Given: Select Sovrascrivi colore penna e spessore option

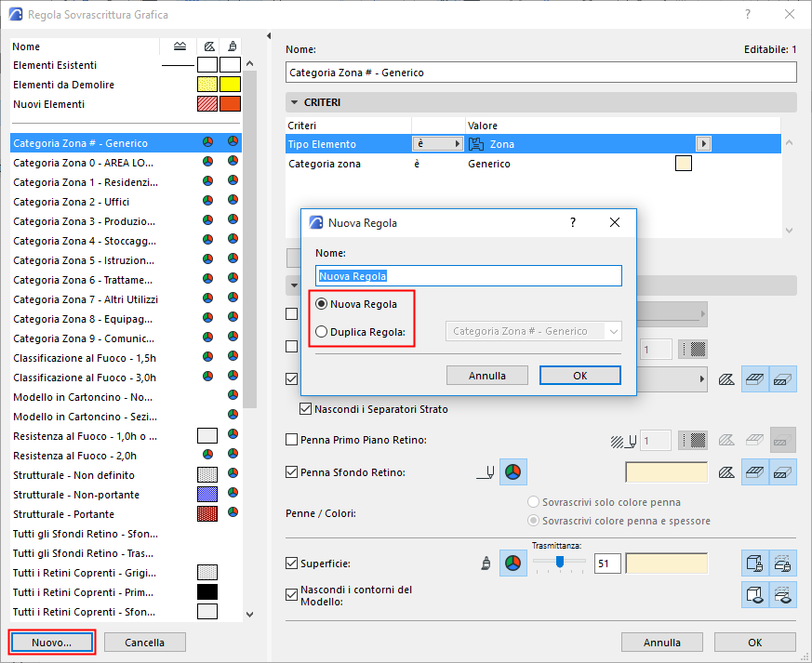Looking at the screenshot, I should [x=533, y=521].
